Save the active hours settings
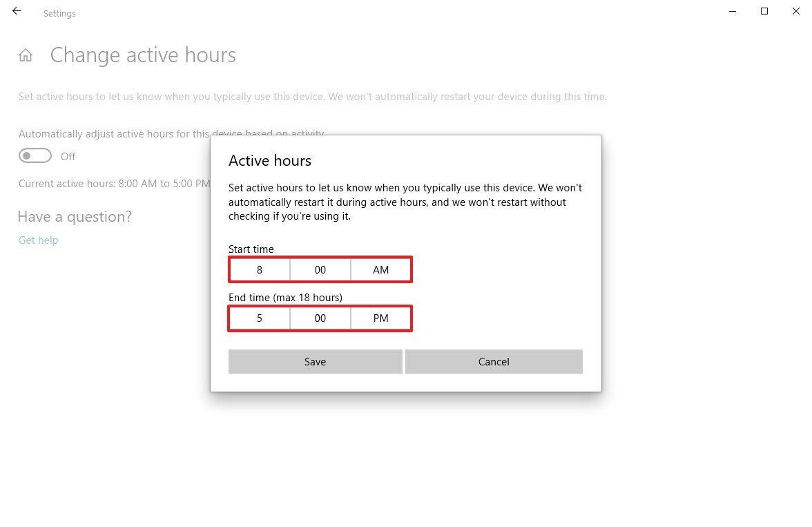 pyautogui.click(x=315, y=361)
